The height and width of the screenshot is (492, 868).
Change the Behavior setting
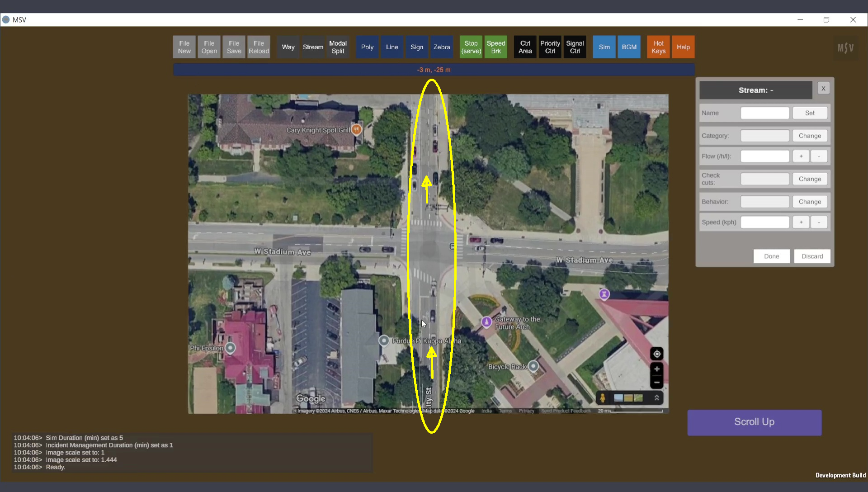(x=810, y=202)
